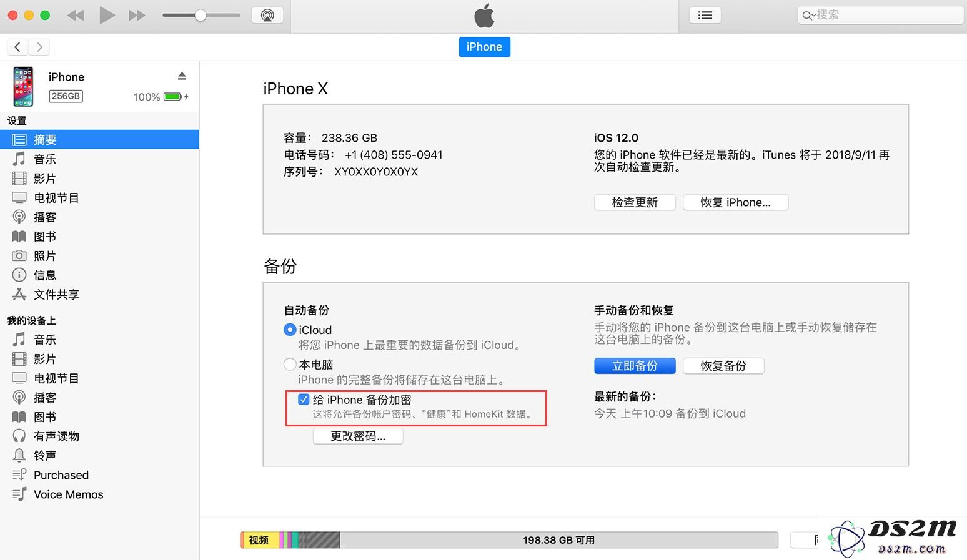Go back with the left chevron

coord(17,47)
